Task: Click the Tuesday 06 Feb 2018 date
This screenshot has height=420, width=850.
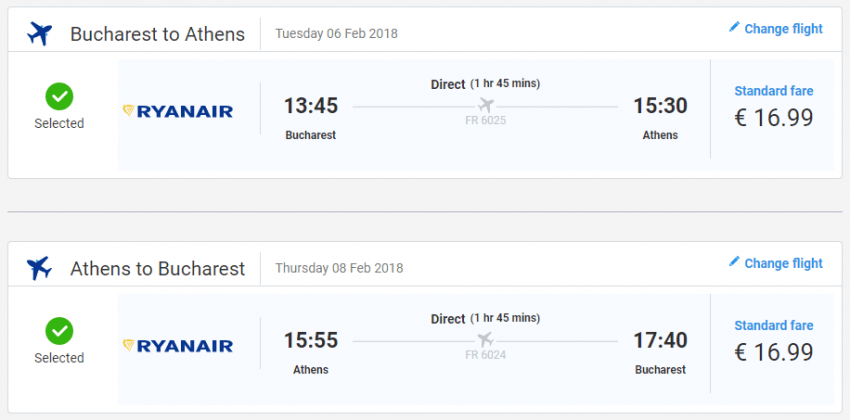Action: point(336,34)
